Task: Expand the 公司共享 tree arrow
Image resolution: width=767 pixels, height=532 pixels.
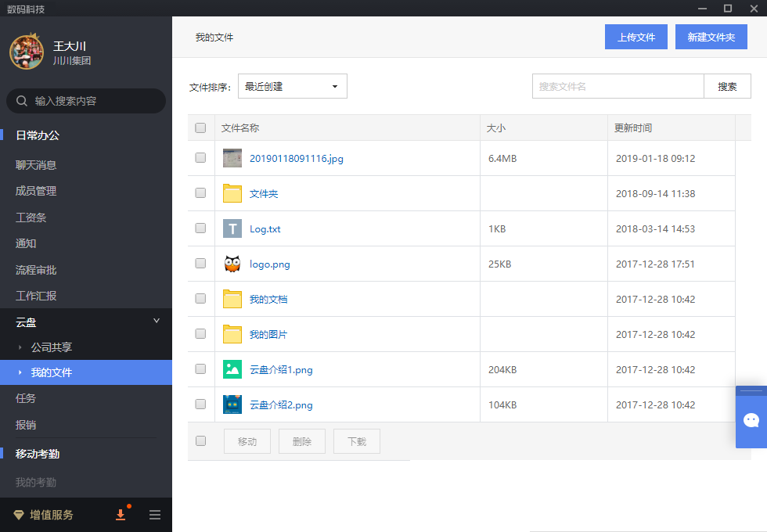Action: [x=20, y=347]
